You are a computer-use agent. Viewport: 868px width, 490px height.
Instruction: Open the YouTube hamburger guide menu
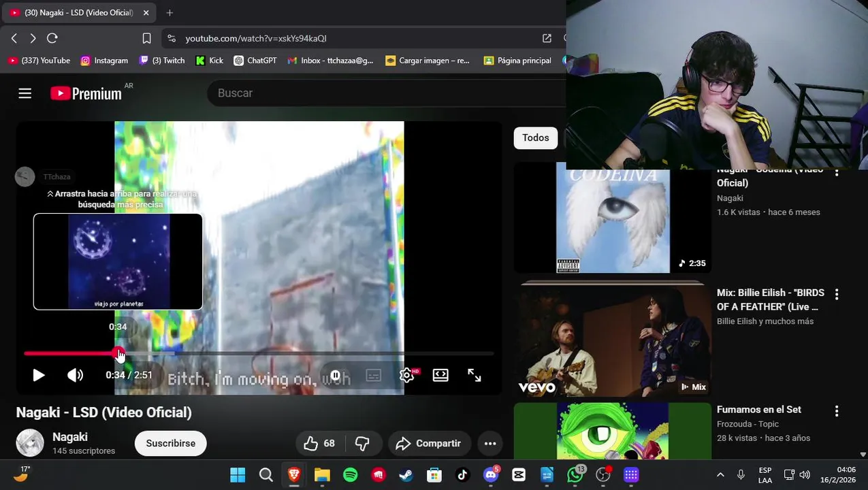click(x=25, y=93)
